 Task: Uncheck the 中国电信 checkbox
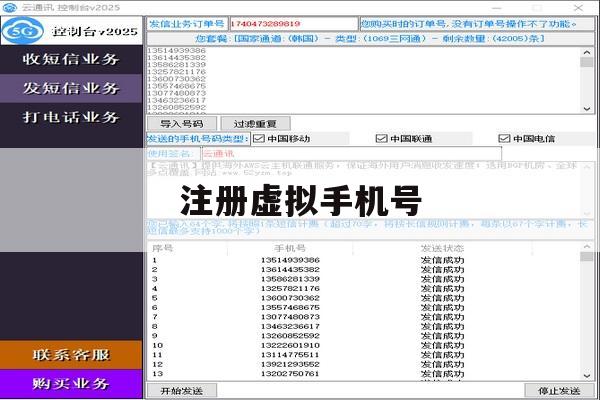click(x=504, y=139)
